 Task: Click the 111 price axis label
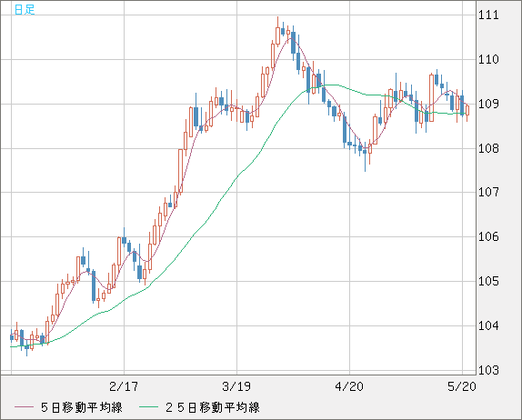click(x=488, y=15)
